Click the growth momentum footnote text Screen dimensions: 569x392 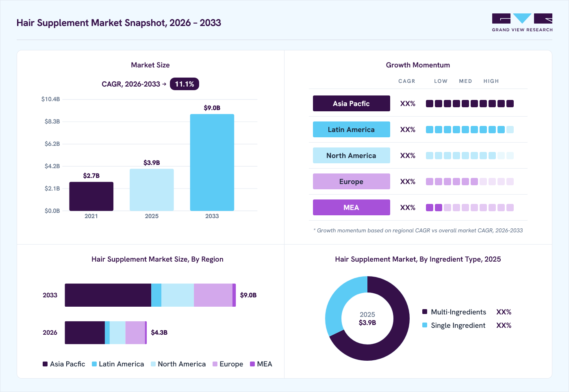(x=418, y=230)
